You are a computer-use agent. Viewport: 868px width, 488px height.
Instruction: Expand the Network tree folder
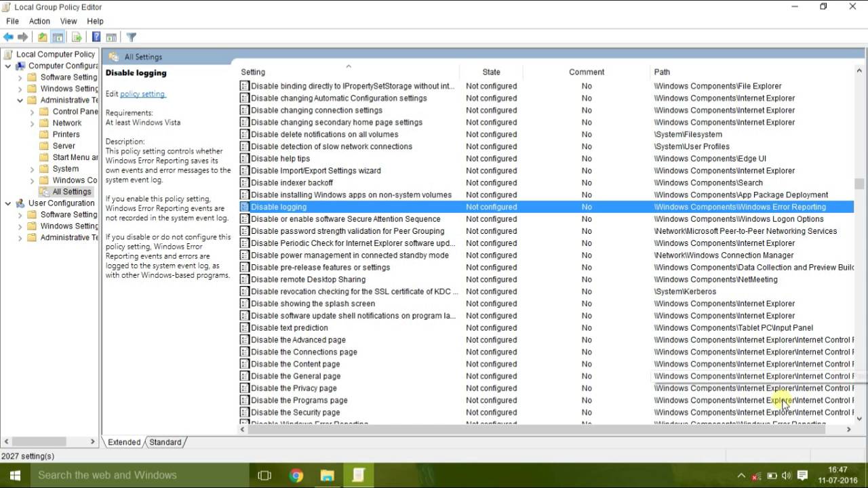tap(33, 123)
